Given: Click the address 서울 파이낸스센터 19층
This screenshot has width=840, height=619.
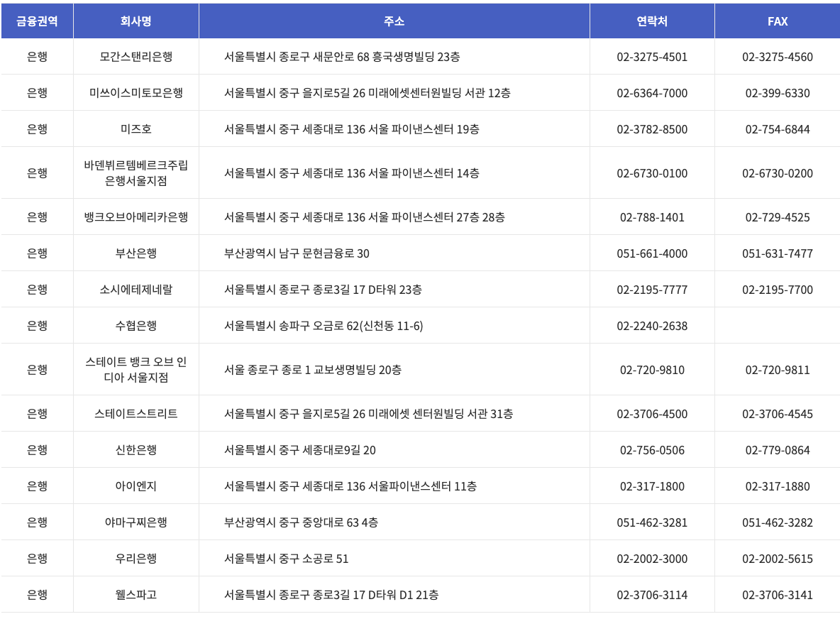Looking at the screenshot, I should pos(424,129).
